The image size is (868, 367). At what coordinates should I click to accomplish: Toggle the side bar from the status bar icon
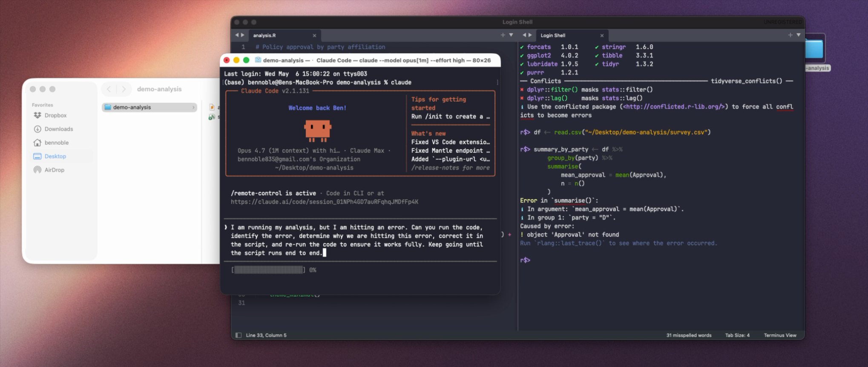tap(239, 335)
